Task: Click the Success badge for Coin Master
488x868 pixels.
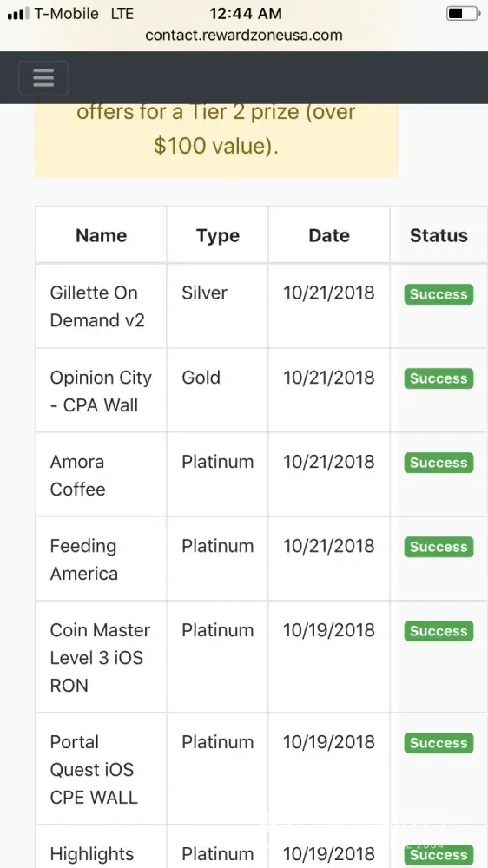Action: tap(439, 631)
